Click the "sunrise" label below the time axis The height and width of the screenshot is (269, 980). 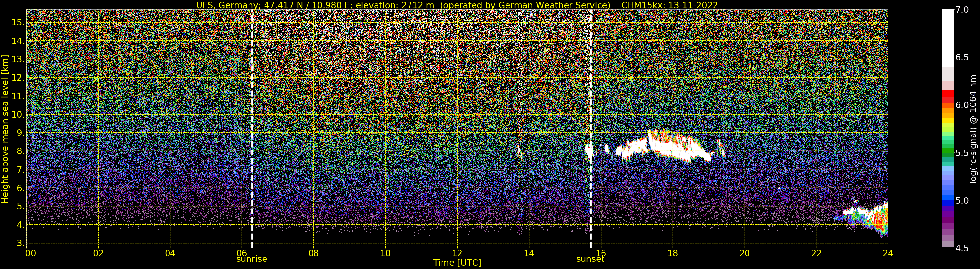252,259
